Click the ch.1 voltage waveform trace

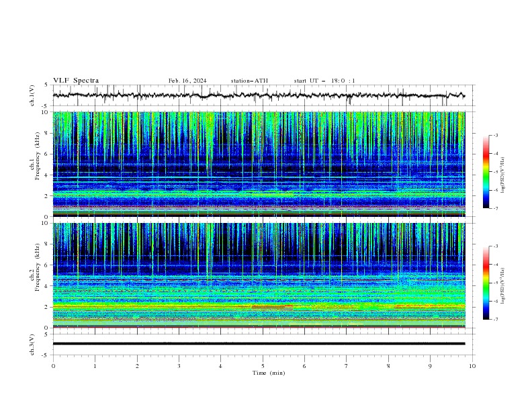(x=259, y=95)
